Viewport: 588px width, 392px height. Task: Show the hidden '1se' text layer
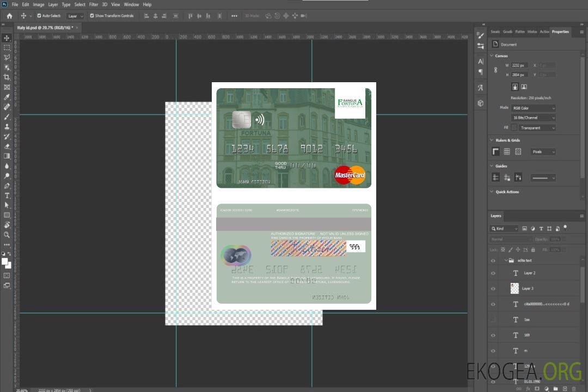pos(493,320)
